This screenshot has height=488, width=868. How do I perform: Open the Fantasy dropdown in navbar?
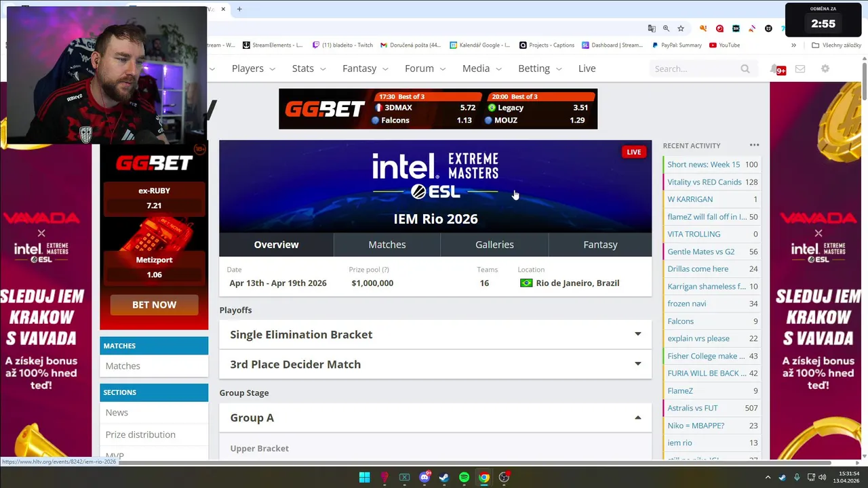pos(366,68)
